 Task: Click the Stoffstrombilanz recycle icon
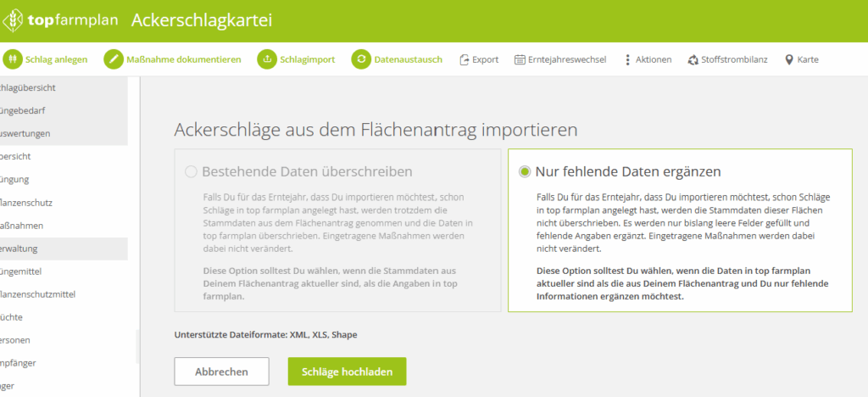(693, 59)
